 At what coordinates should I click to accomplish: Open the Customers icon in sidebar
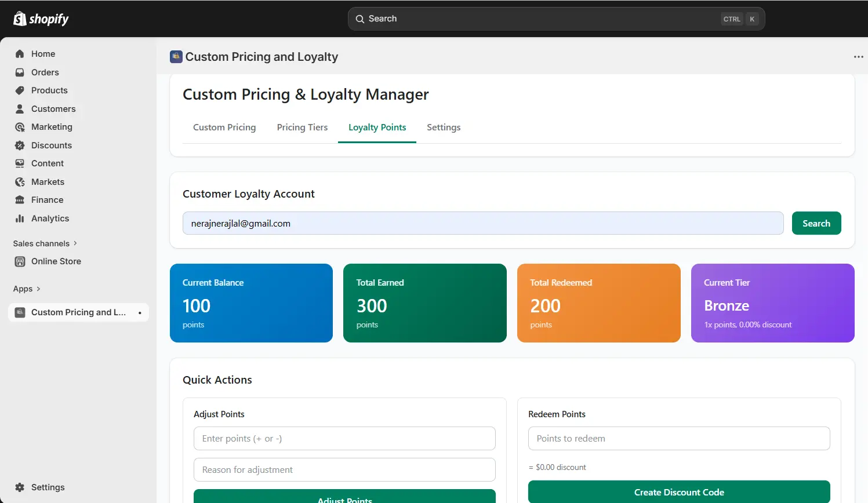(19, 108)
